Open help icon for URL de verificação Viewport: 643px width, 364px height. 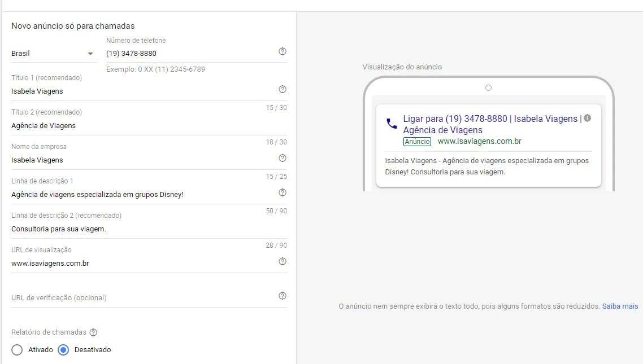pyautogui.click(x=283, y=296)
